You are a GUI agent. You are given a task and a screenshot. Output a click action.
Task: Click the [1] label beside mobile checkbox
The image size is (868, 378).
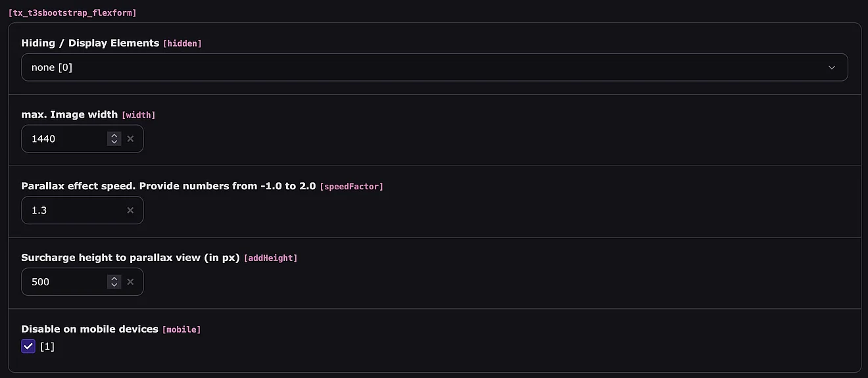47,346
